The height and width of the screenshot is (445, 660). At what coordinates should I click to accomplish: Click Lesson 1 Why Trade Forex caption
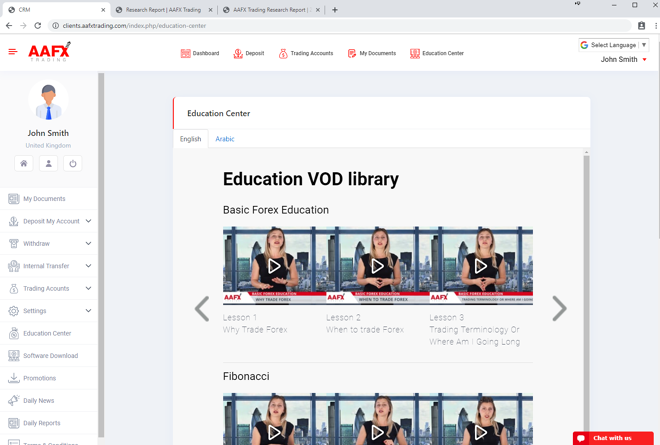255,323
